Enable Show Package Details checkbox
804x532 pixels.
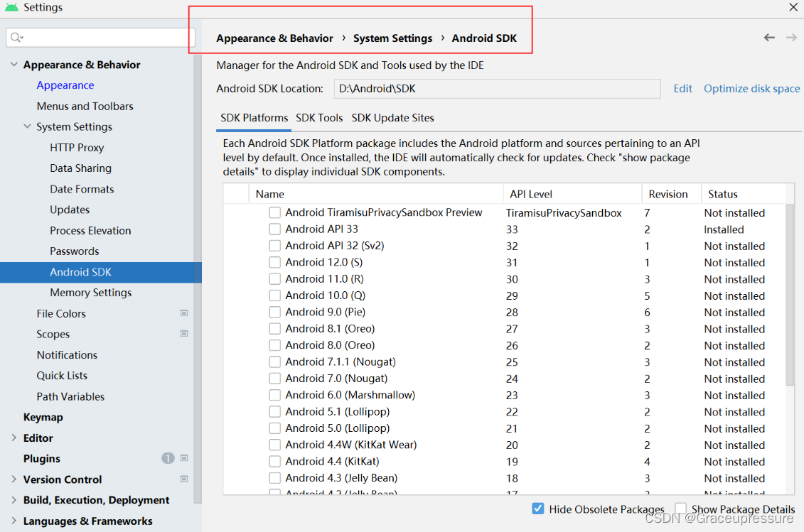point(680,508)
